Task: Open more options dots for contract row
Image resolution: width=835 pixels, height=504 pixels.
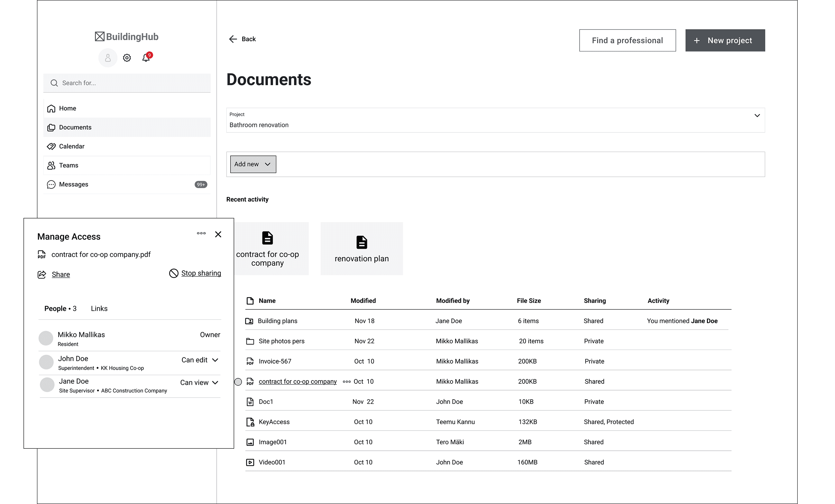Action: pos(347,382)
